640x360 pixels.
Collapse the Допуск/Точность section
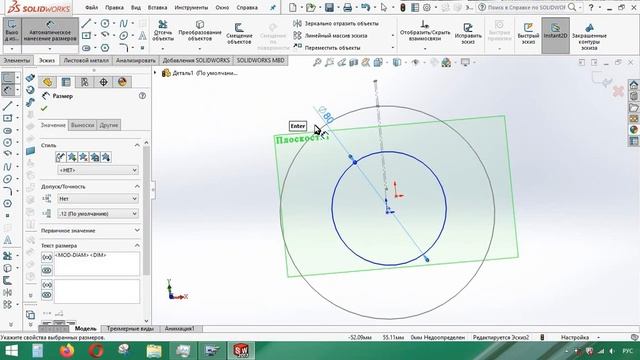[137, 187]
